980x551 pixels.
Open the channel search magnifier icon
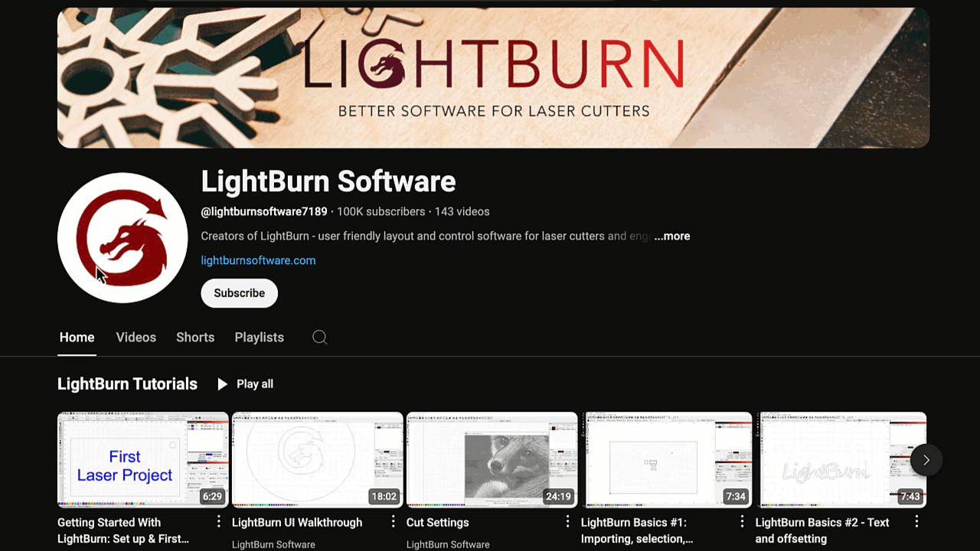(x=320, y=337)
